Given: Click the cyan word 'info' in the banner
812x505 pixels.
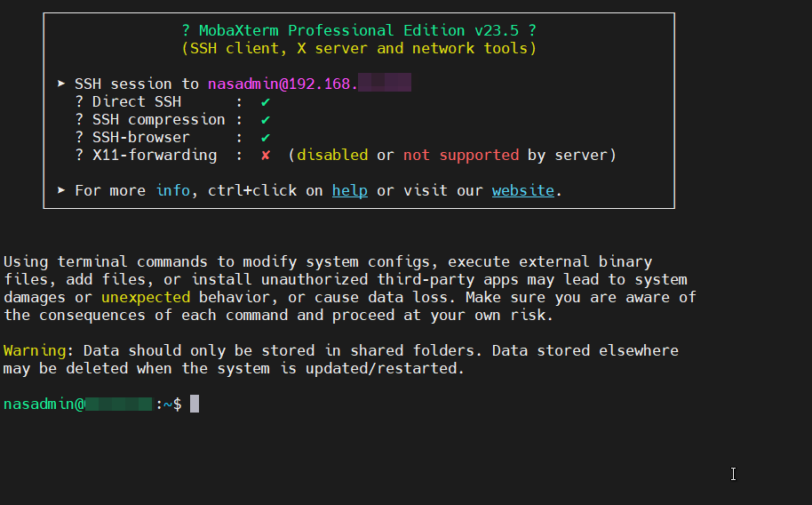Looking at the screenshot, I should (172, 191).
